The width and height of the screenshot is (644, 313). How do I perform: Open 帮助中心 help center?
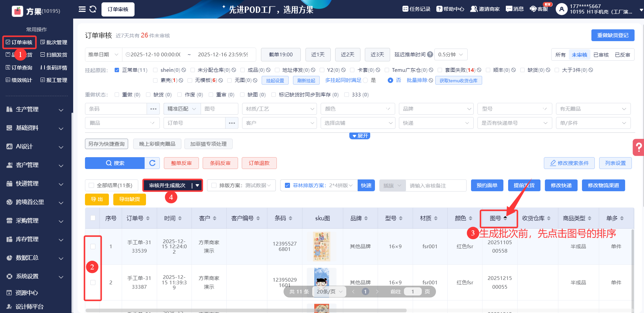(450, 9)
